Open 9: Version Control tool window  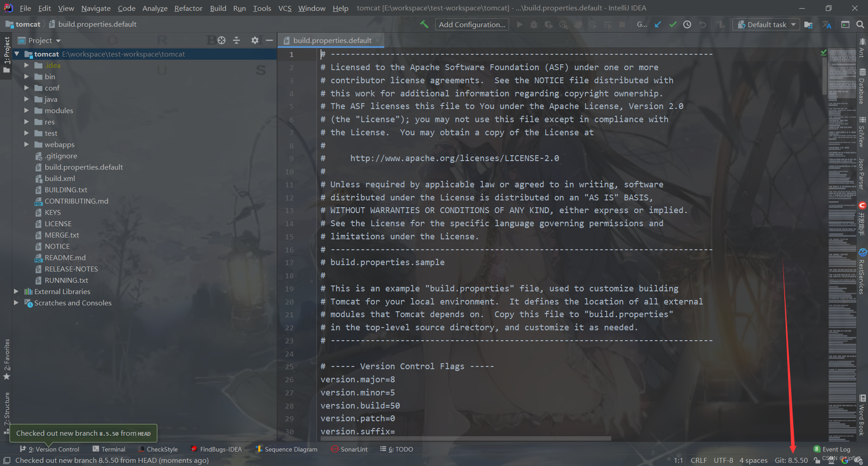(x=50, y=449)
